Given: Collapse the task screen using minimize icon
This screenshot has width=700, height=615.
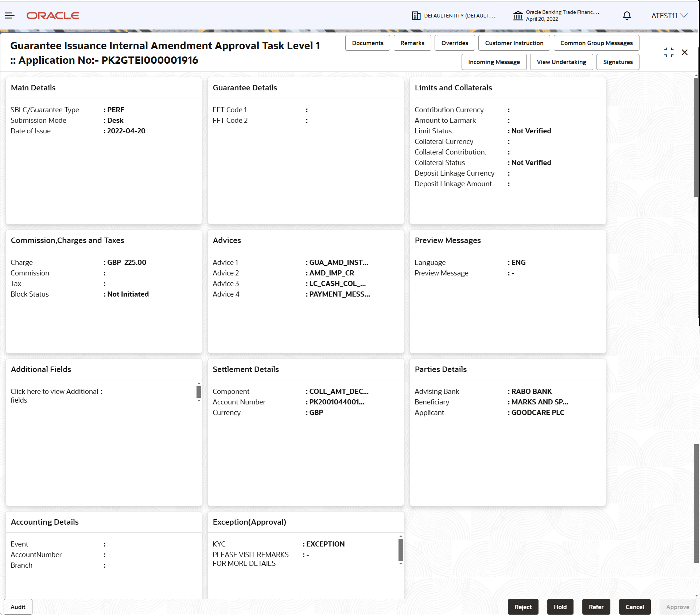Looking at the screenshot, I should click(x=669, y=52).
